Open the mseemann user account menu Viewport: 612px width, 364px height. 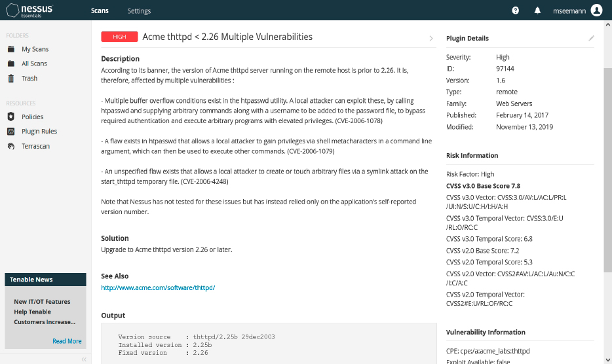pos(567,10)
